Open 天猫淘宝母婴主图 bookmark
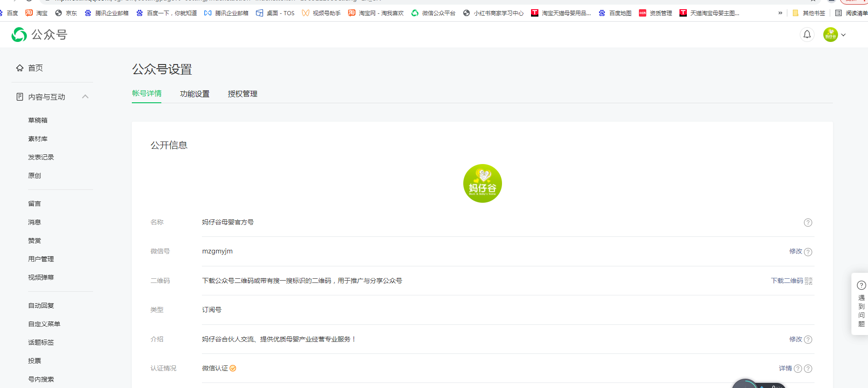The width and height of the screenshot is (868, 388). click(x=709, y=13)
